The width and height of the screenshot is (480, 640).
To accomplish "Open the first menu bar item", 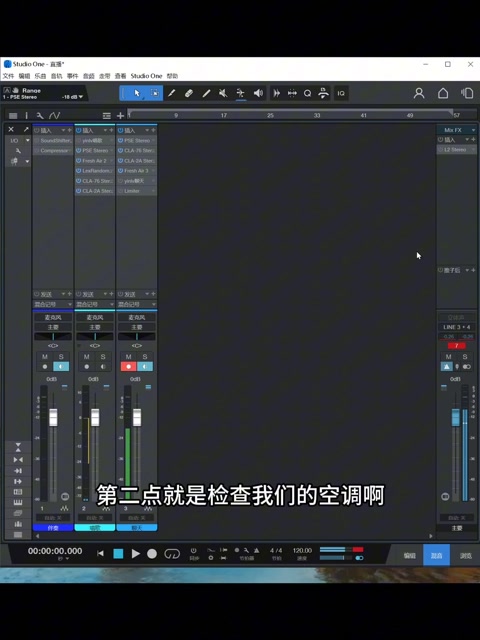I will [x=8, y=76].
